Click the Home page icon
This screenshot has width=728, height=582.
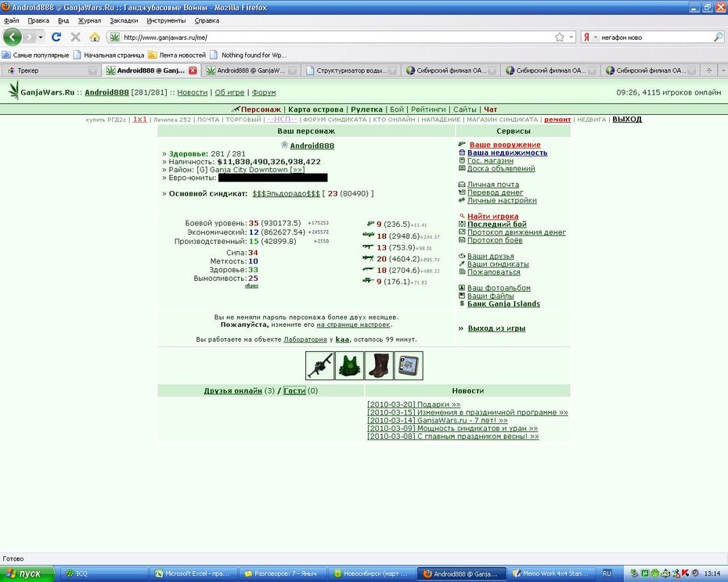pos(95,37)
